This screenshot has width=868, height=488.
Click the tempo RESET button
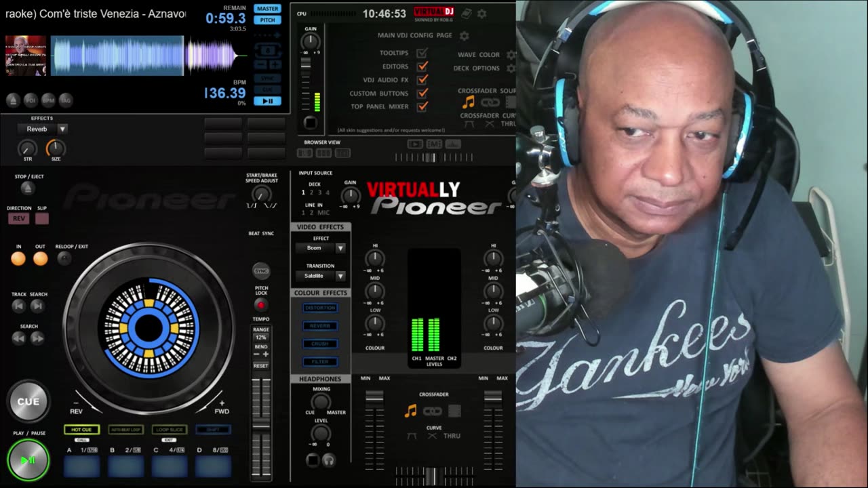(261, 366)
